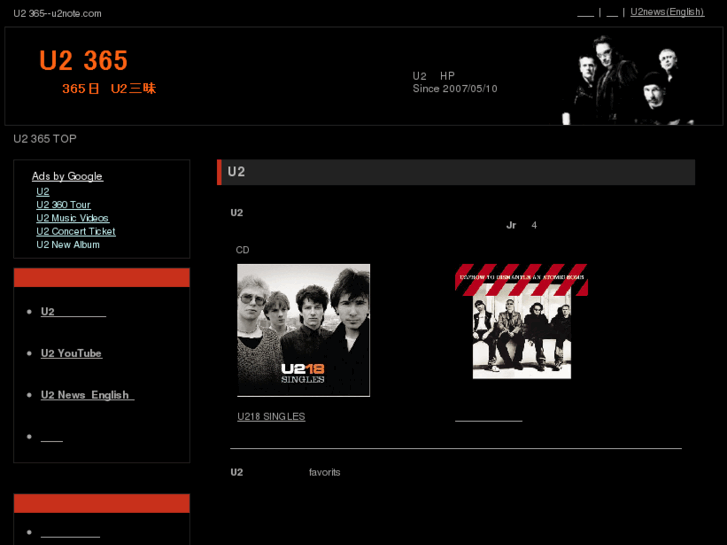Click the U2 ad link under Ads by Google

click(x=43, y=192)
